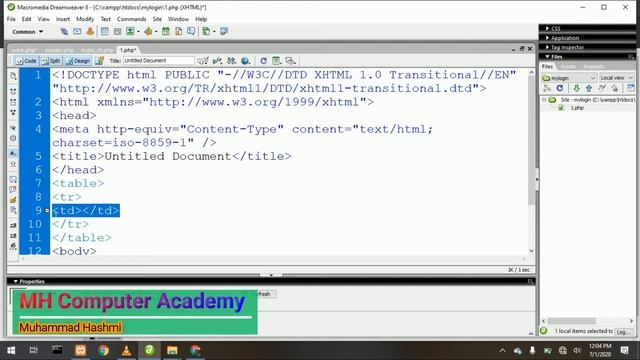
Task: Insert a Table from the Insert bar
Action: (104, 31)
